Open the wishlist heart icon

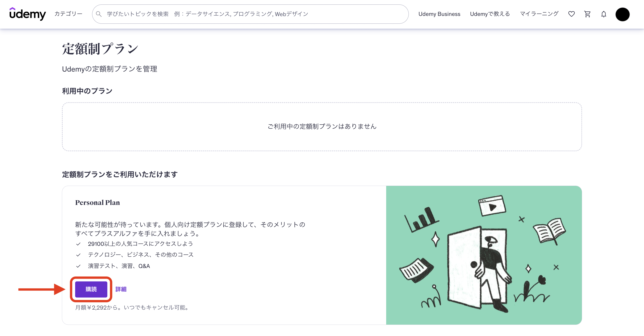(x=571, y=14)
